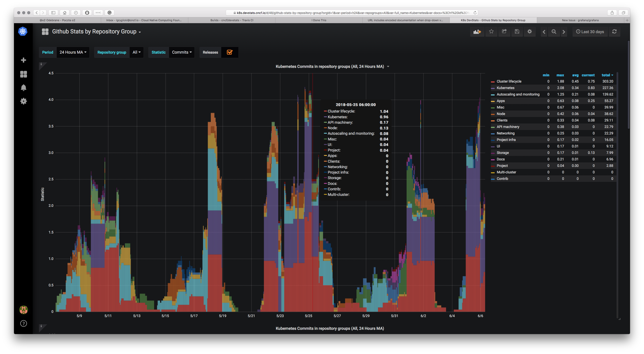Viewport: 644px width, 354px height.
Task: Click the Docs legend color swatch
Action: 492,160
